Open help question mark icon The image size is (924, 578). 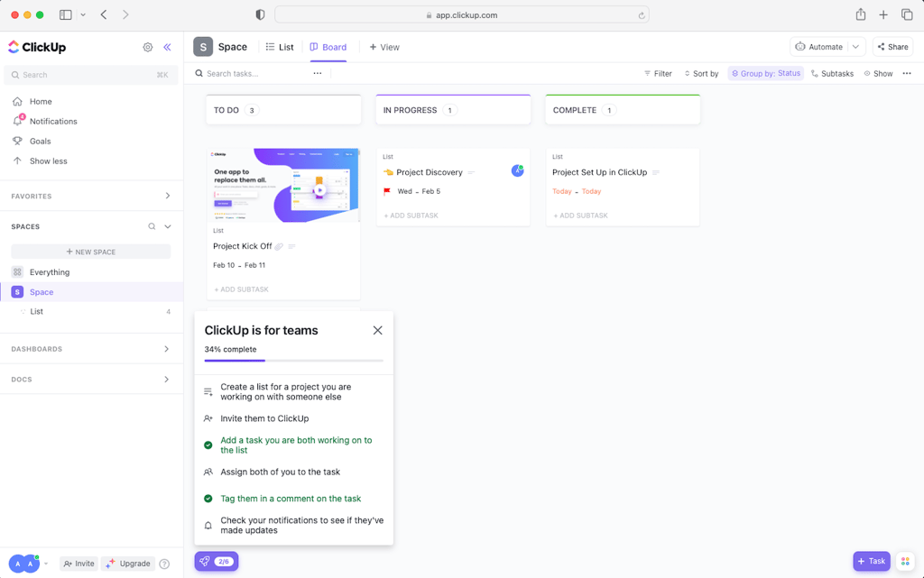(164, 564)
